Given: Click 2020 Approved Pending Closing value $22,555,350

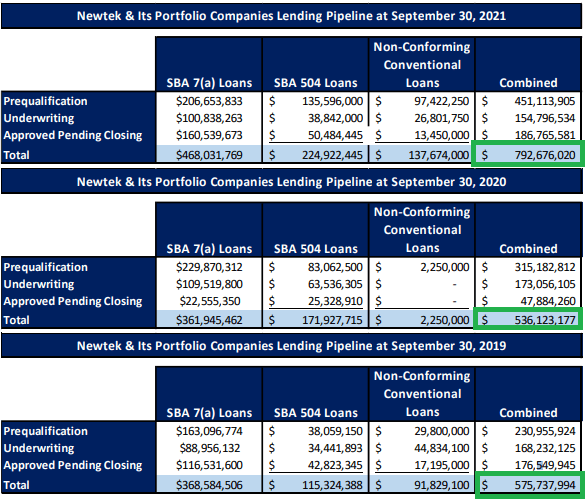Looking at the screenshot, I should (210, 301).
